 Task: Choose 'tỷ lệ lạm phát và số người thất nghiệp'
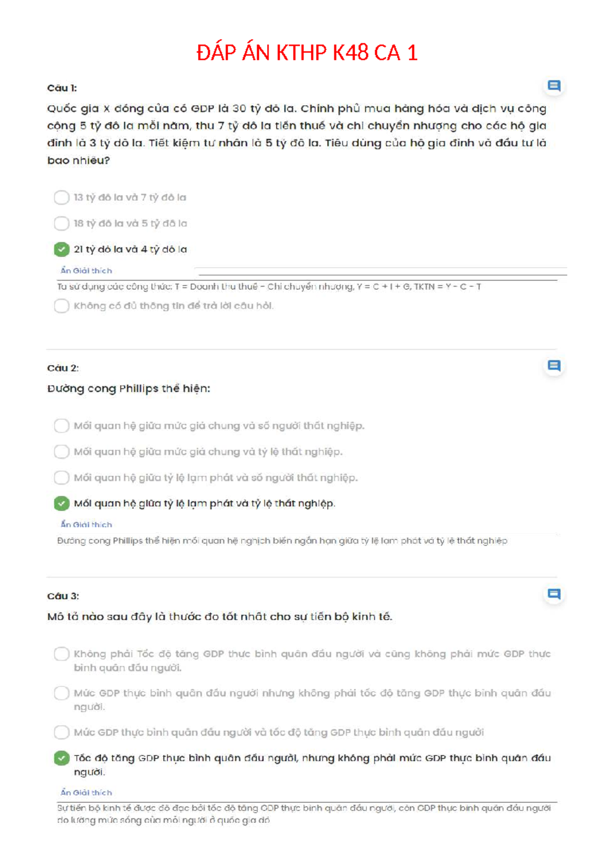[61, 478]
